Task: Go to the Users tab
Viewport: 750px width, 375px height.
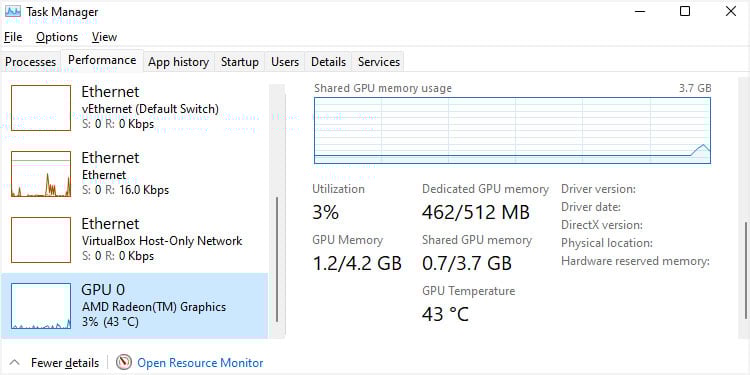Action: pos(285,62)
